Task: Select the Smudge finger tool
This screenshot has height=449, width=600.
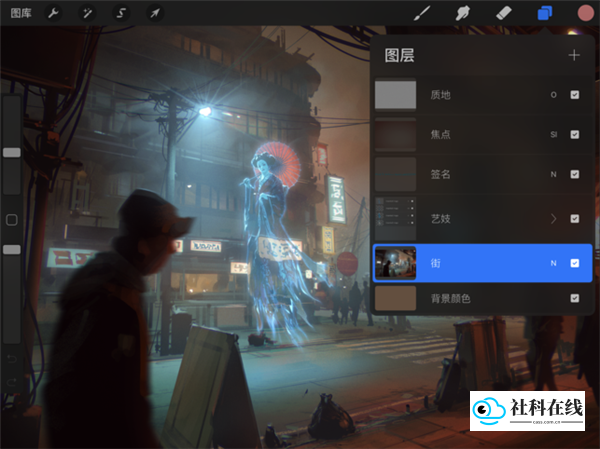Action: coord(463,13)
